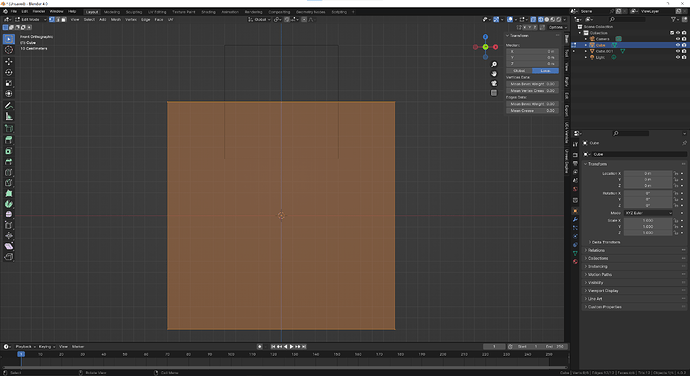This screenshot has height=376, width=690.
Task: Select the Measure tool
Action: click(x=8, y=117)
